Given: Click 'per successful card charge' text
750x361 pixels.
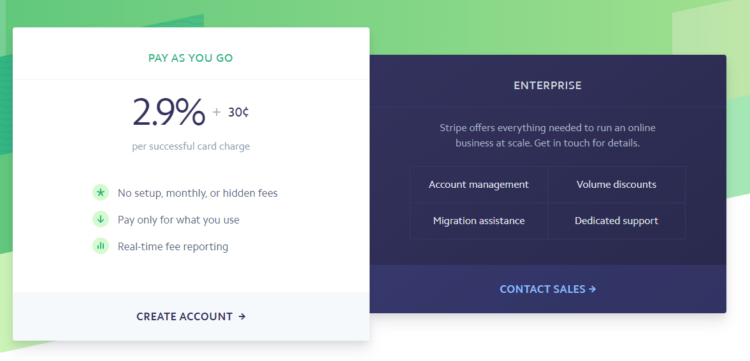Looking at the screenshot, I should tap(191, 146).
